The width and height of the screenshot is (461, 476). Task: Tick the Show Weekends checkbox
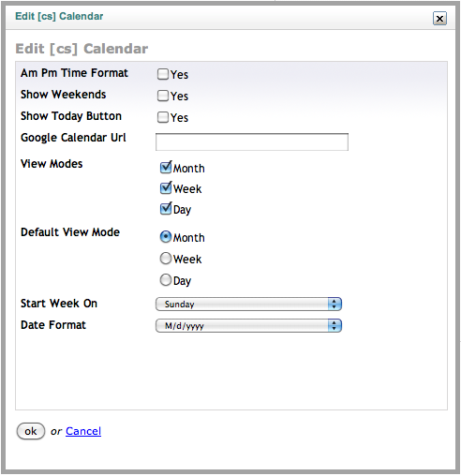point(163,96)
